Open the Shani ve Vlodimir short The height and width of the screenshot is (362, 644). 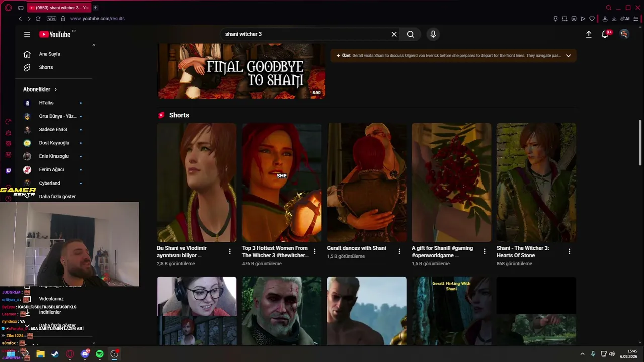pos(197,183)
